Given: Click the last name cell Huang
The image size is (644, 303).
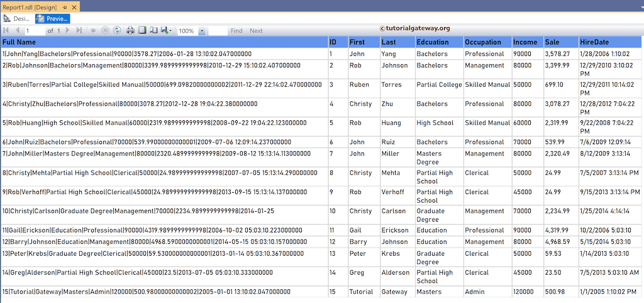Looking at the screenshot, I should click(x=397, y=127).
